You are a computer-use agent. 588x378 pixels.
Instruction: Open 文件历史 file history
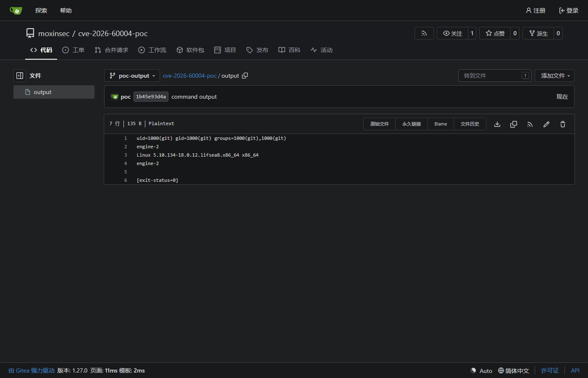[470, 124]
